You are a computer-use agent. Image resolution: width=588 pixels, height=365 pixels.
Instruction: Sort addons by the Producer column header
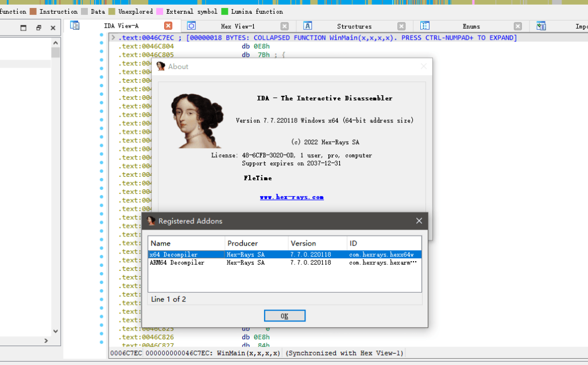coord(242,243)
